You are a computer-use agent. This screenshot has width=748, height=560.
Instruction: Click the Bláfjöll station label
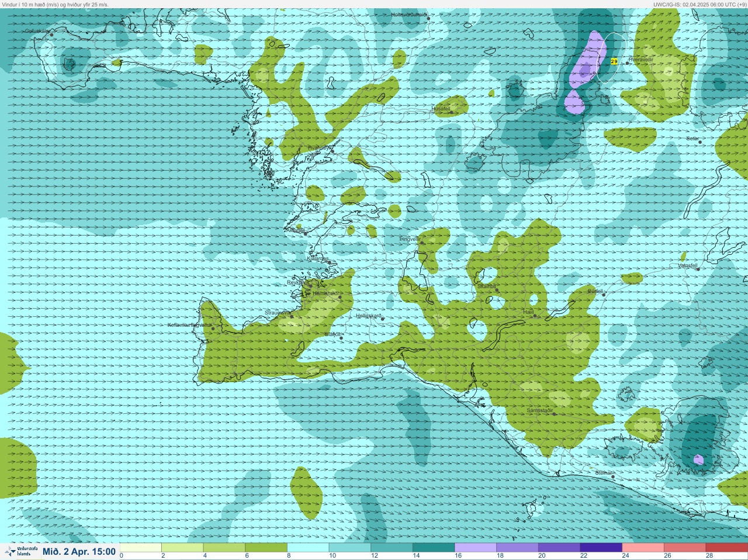[333, 334]
